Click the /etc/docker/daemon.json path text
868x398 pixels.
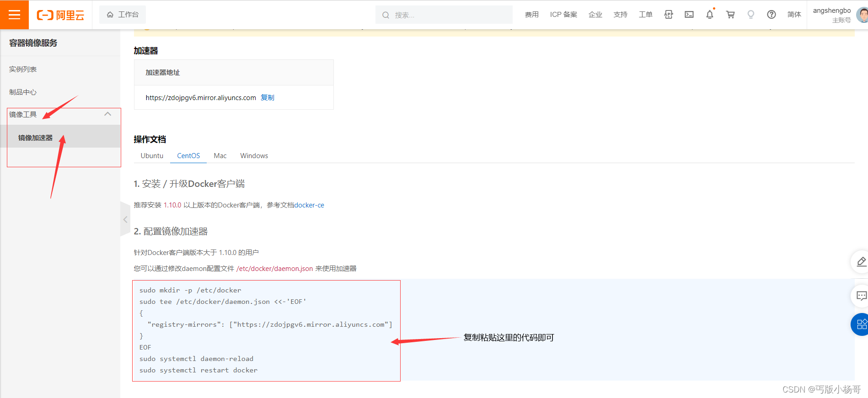click(274, 269)
